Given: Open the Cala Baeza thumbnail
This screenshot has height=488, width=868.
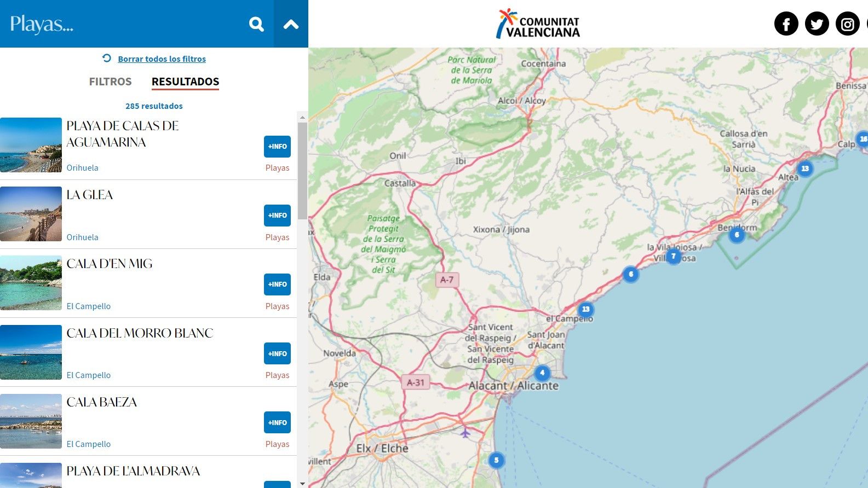Looking at the screenshot, I should click(x=31, y=421).
